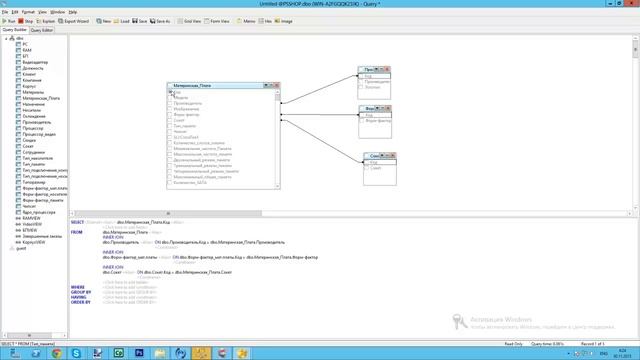Viewport: 640px width, 360px height.
Task: Switch to Form View
Action: [x=217, y=21]
